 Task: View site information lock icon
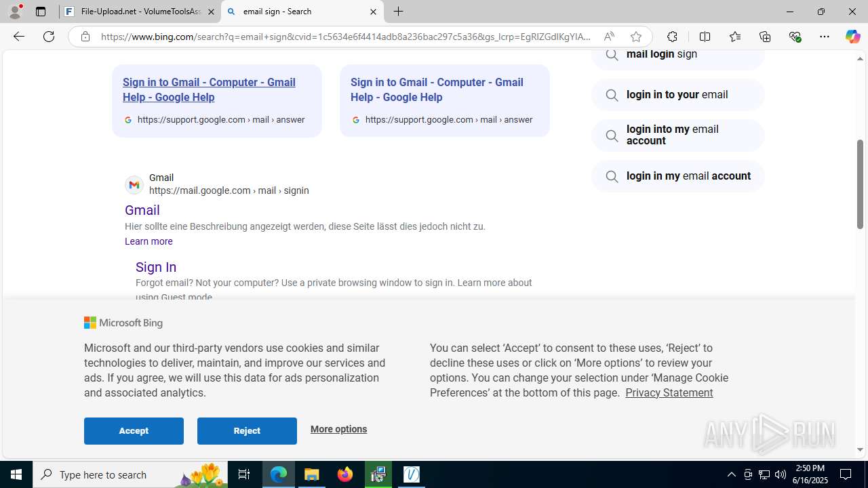tap(85, 37)
